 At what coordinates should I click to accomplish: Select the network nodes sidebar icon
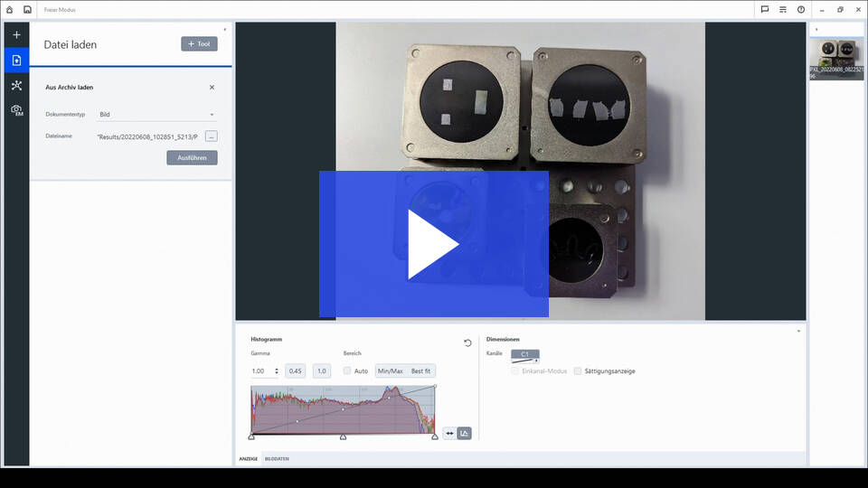pyautogui.click(x=16, y=85)
